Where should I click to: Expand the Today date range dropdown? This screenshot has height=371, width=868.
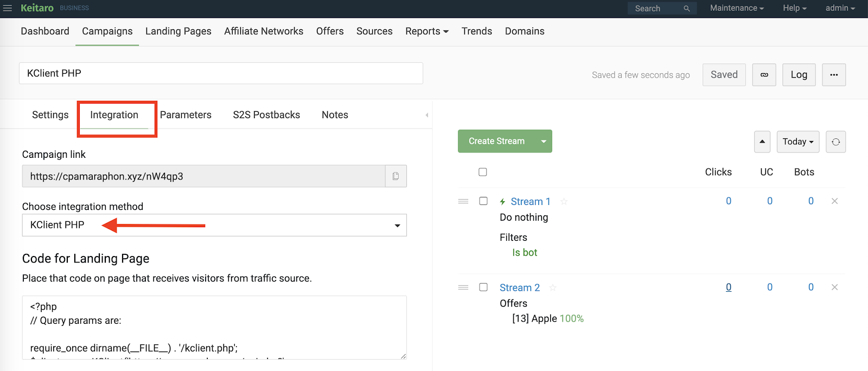tap(797, 142)
